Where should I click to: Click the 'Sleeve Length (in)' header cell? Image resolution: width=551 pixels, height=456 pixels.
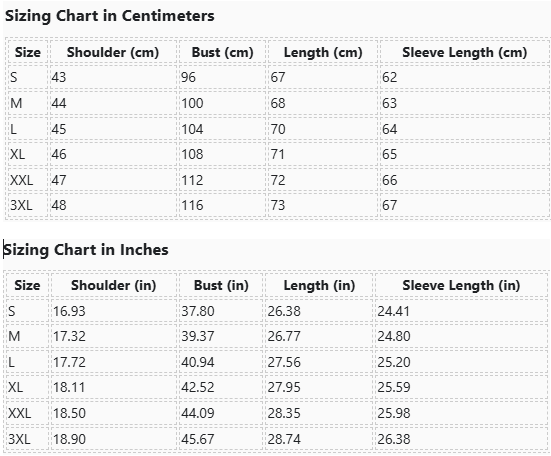coord(461,285)
